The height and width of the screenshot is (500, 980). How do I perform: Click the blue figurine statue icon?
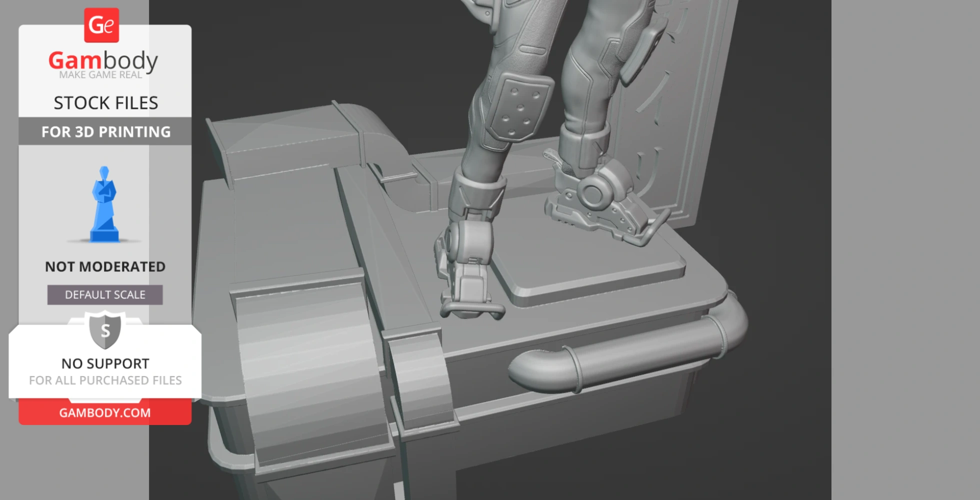pyautogui.click(x=104, y=205)
